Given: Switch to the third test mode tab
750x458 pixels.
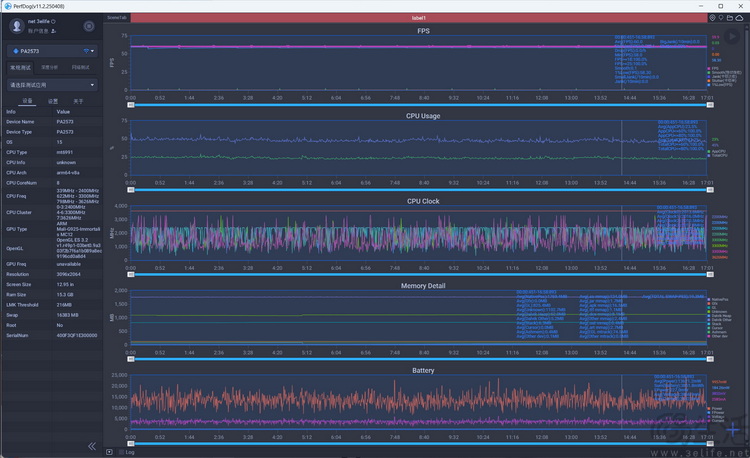Looking at the screenshot, I should [x=80, y=67].
